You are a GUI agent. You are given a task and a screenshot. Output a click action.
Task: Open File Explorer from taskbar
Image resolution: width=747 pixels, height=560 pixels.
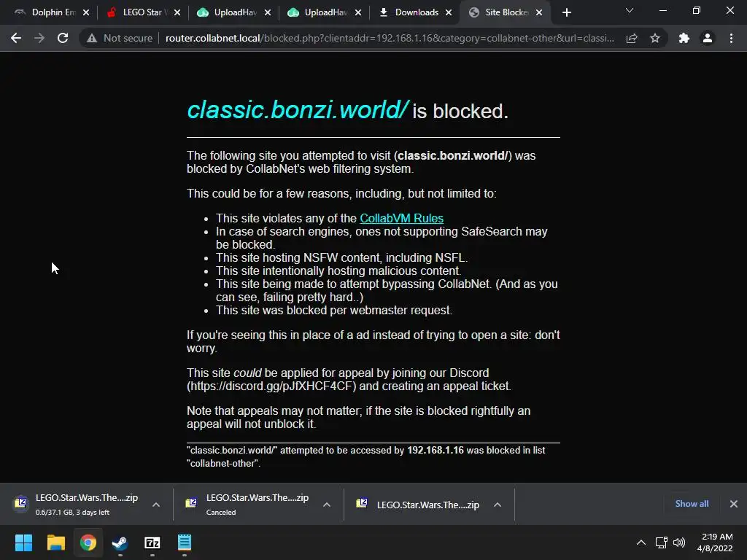coord(55,542)
